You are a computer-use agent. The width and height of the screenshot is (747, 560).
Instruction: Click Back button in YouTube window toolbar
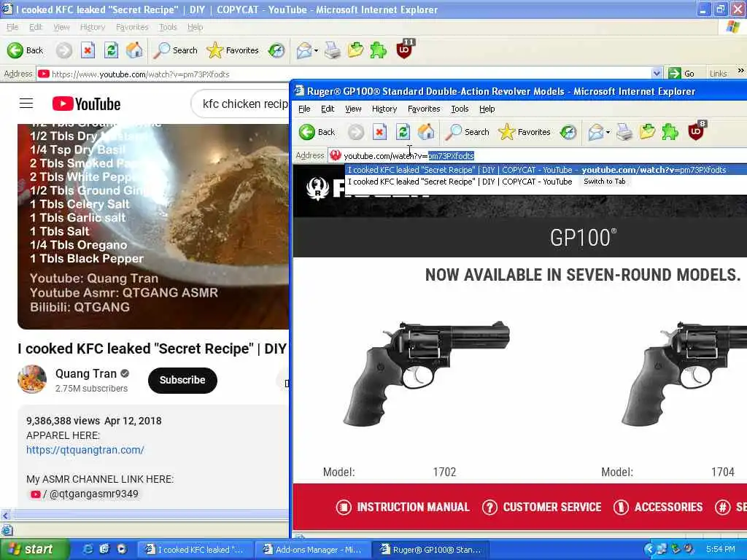pos(26,50)
